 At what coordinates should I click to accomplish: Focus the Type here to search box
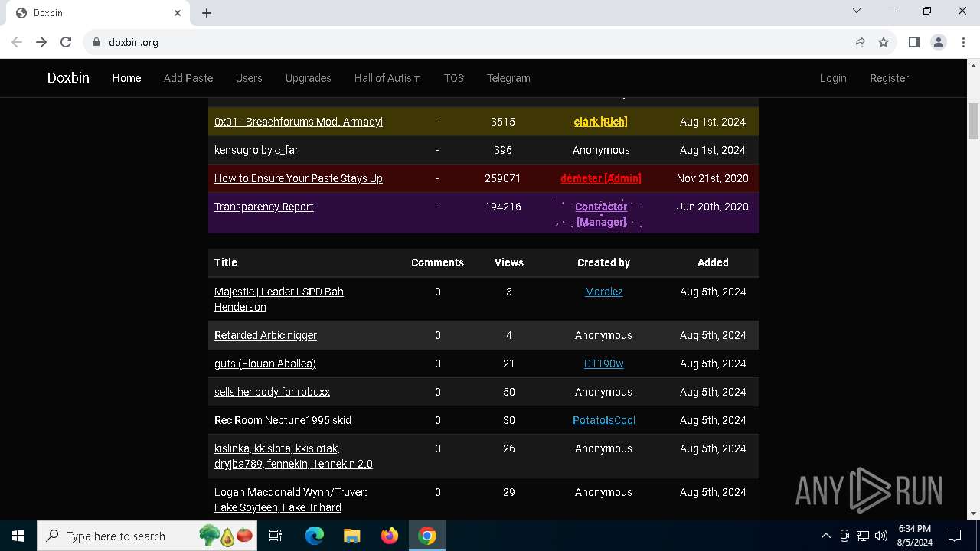tap(148, 536)
